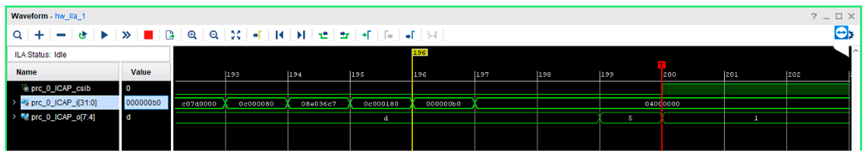The image size is (868, 156).
Task: Click the minus icon to remove selected probe
Action: click(61, 35)
